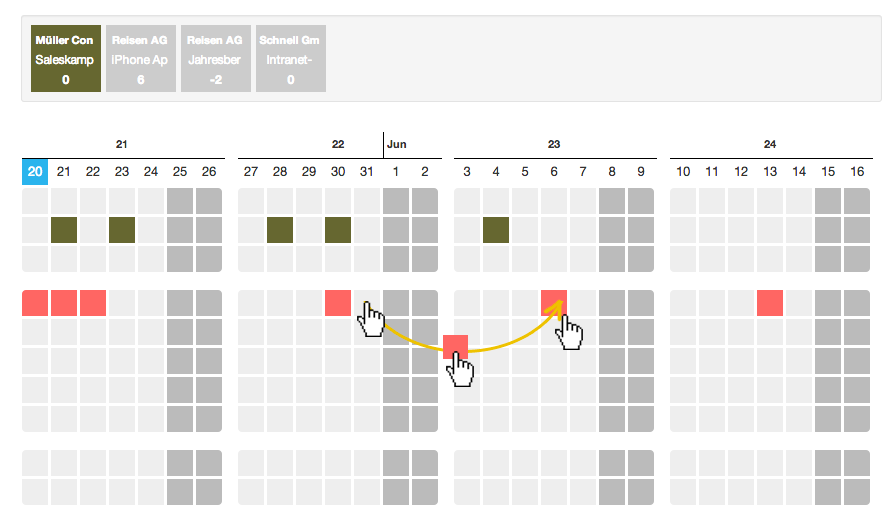Click the week 21 header label
This screenshot has width=893, height=524.
click(121, 144)
